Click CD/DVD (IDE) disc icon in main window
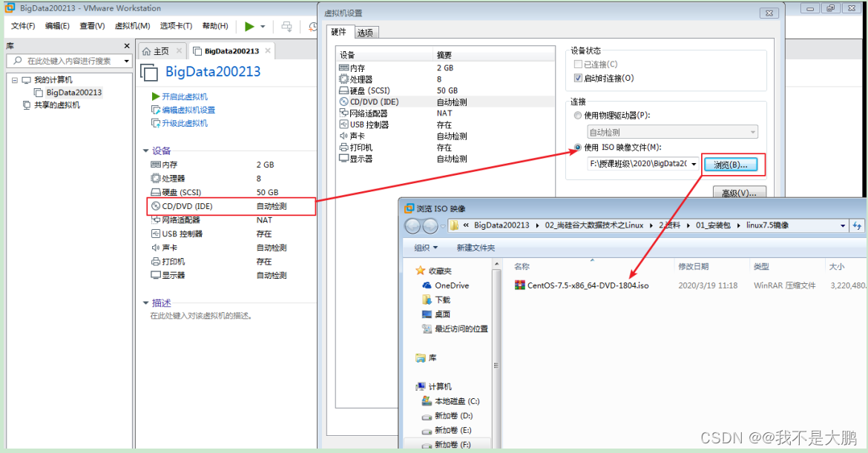The width and height of the screenshot is (868, 453). (156, 206)
